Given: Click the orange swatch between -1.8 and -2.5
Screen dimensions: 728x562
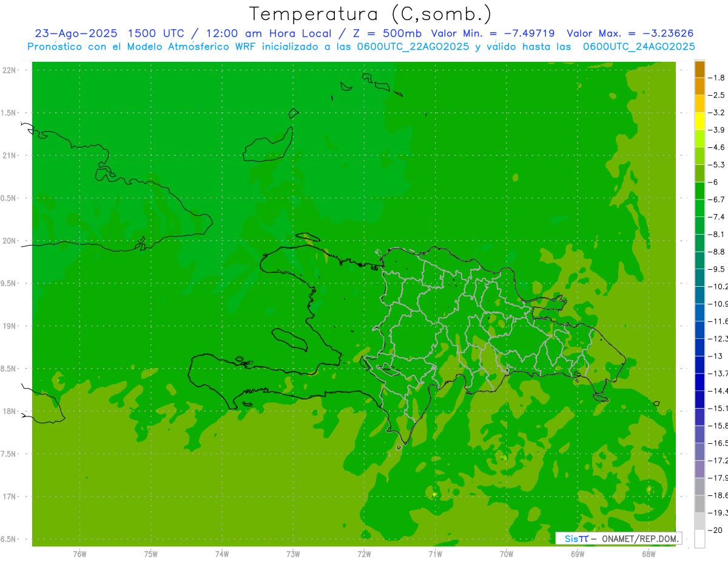Looking at the screenshot, I should tap(699, 87).
